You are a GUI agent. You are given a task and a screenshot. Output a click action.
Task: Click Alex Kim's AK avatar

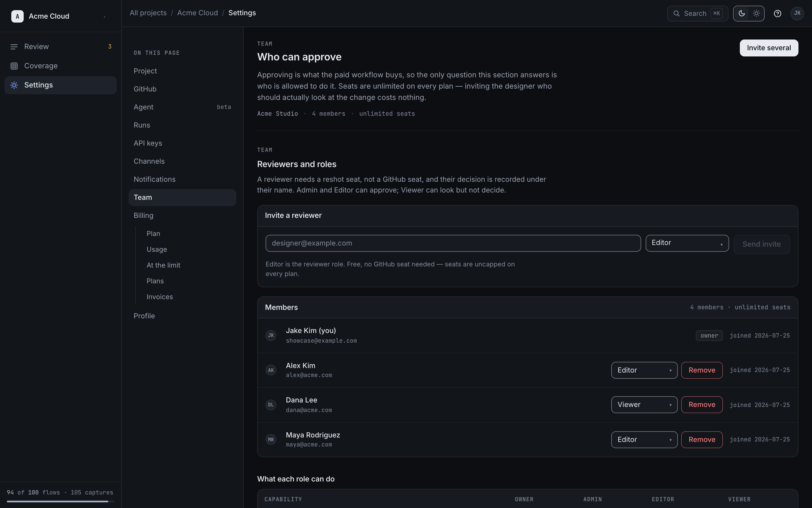coord(271,370)
